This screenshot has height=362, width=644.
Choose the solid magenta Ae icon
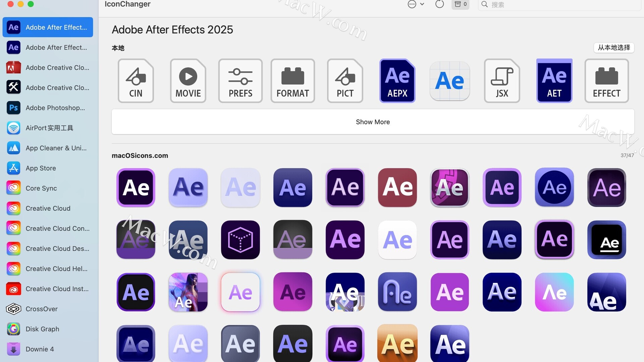[293, 292]
